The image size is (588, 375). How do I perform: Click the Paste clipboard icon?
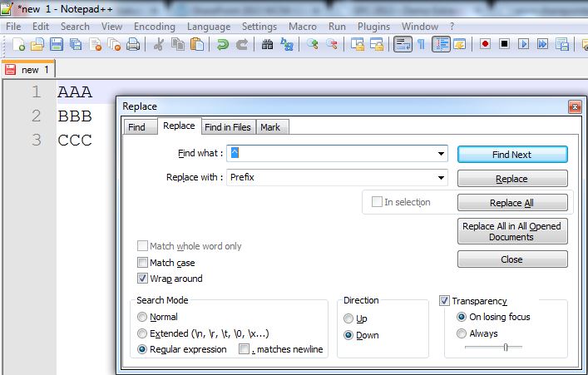click(x=197, y=45)
